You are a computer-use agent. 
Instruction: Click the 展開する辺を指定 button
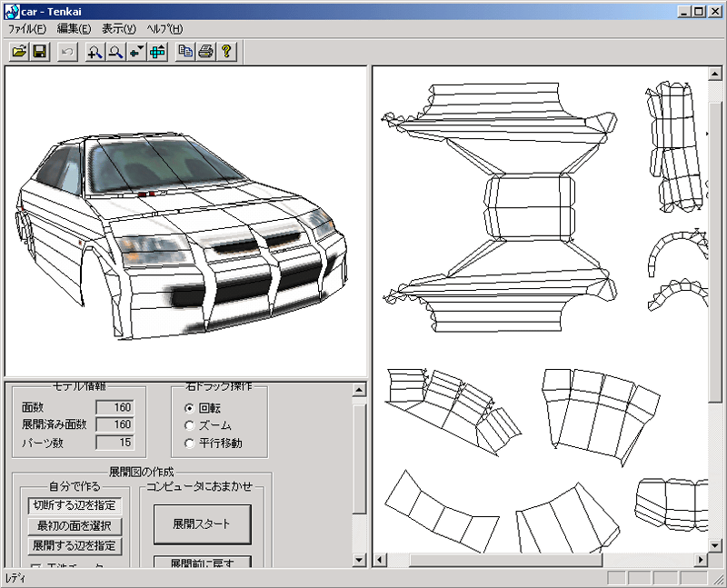tap(75, 546)
